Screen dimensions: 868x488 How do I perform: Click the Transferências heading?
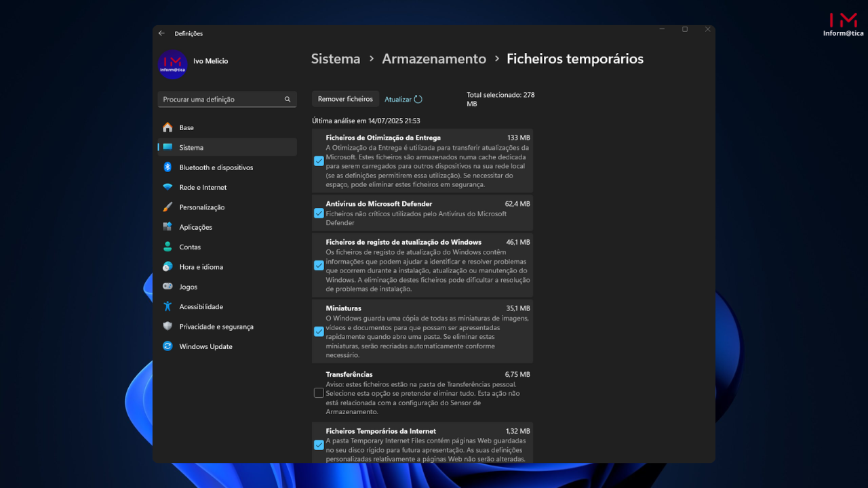tap(349, 374)
